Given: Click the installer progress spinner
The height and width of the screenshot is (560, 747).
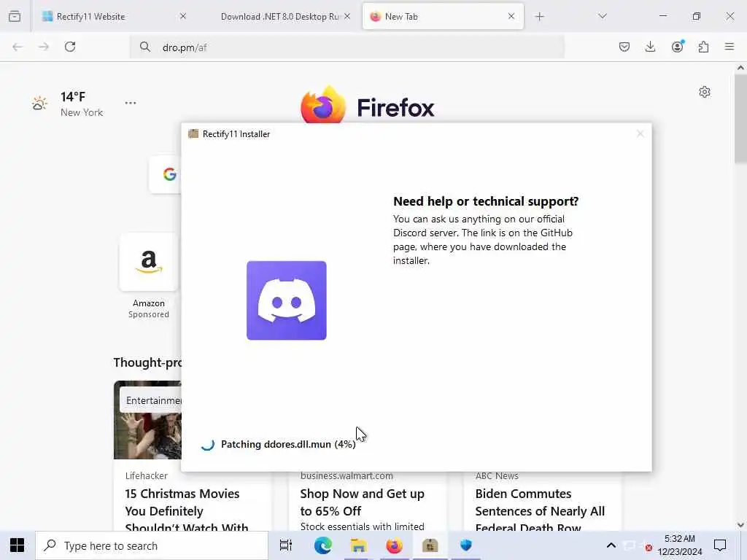Looking at the screenshot, I should 207,444.
